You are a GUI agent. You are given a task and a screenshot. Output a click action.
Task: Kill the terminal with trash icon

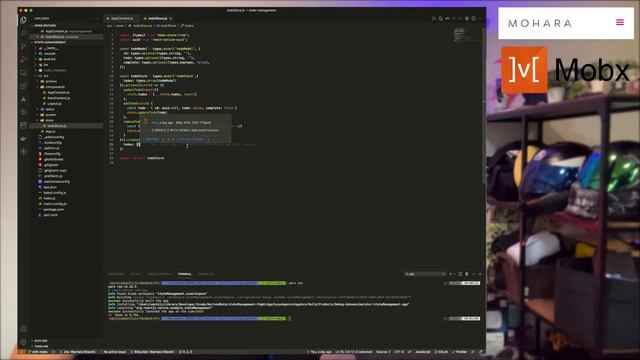pyautogui.click(x=467, y=274)
